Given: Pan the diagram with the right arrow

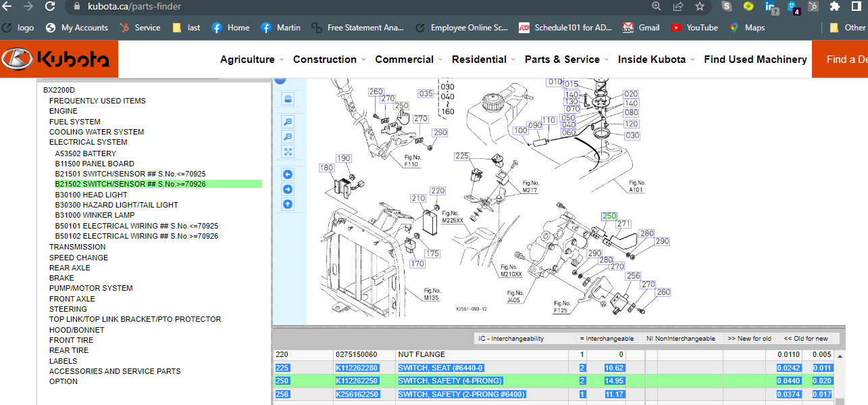Looking at the screenshot, I should (x=288, y=189).
